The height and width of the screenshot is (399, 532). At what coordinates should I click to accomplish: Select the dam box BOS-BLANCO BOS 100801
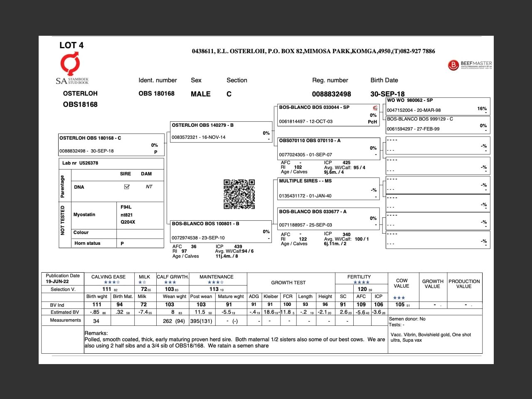click(221, 231)
